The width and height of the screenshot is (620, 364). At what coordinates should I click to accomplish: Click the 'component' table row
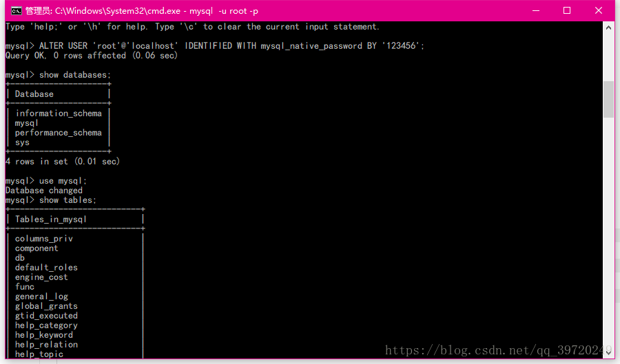click(37, 248)
